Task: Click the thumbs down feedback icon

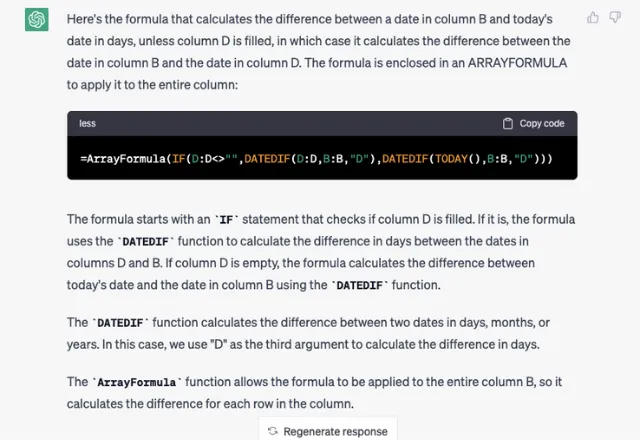Action: click(x=614, y=17)
